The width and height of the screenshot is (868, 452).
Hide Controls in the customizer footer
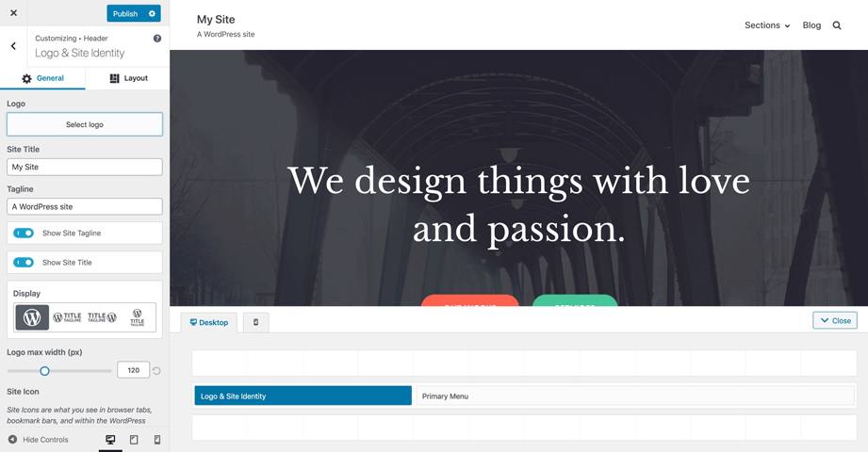point(39,440)
